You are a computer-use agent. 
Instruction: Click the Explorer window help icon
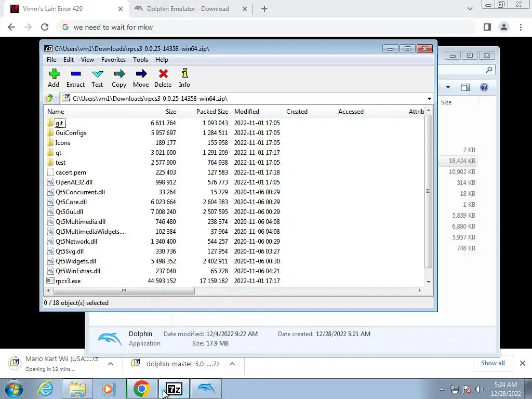coord(484,87)
